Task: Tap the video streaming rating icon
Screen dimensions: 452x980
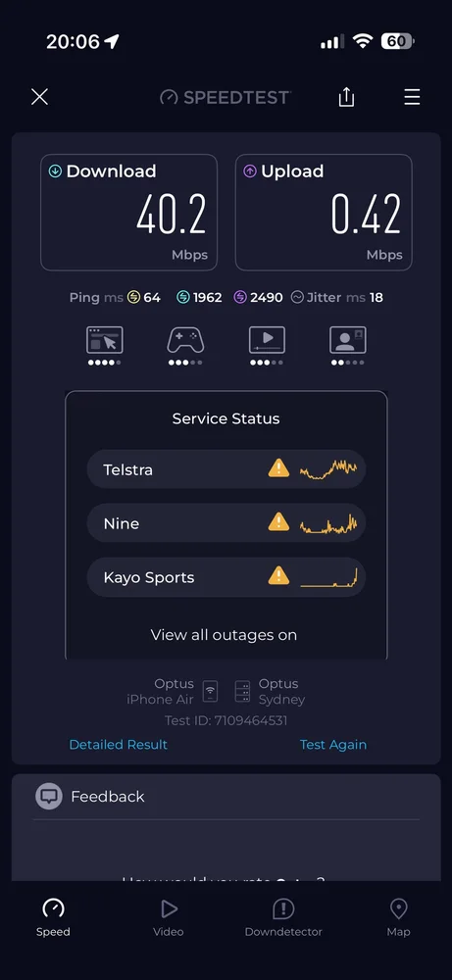Action: tap(267, 340)
